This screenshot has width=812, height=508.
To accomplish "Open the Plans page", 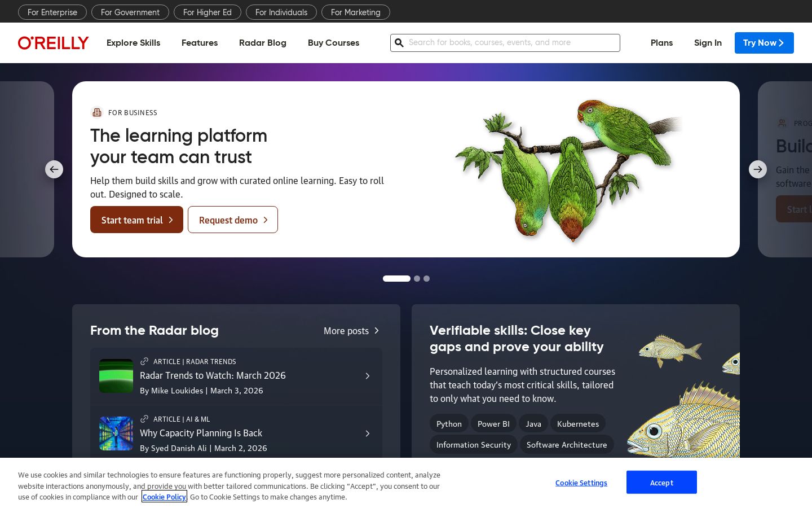I will click(661, 43).
